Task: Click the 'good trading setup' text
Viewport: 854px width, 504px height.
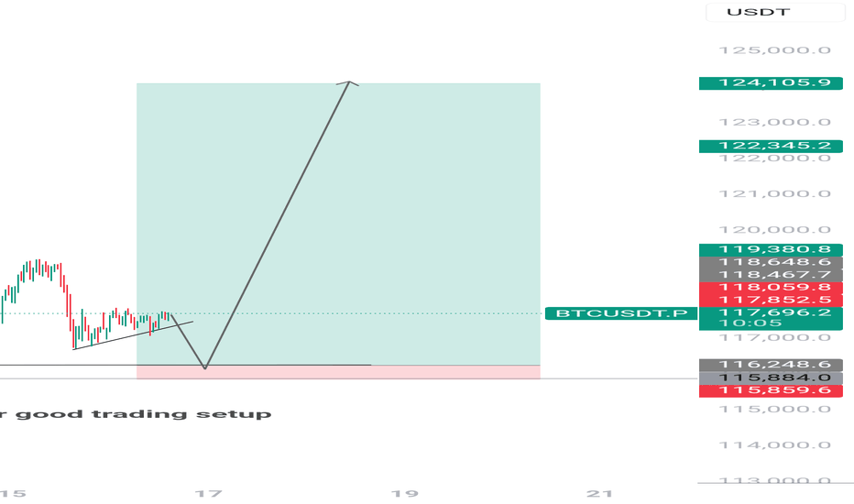Action: click(x=143, y=414)
